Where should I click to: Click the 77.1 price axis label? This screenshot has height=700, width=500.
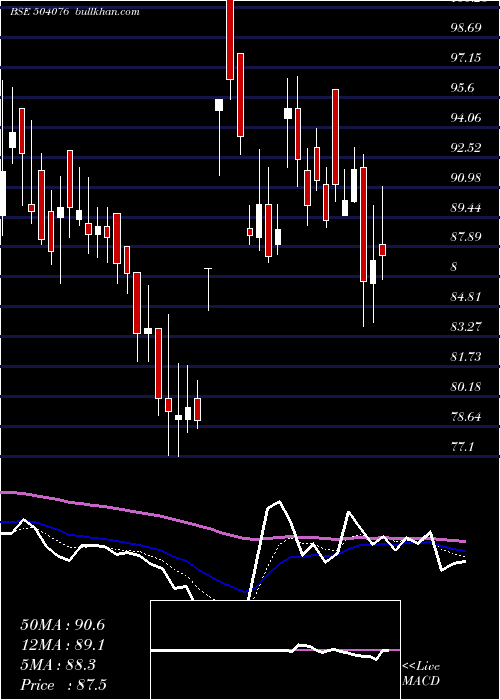pos(462,447)
